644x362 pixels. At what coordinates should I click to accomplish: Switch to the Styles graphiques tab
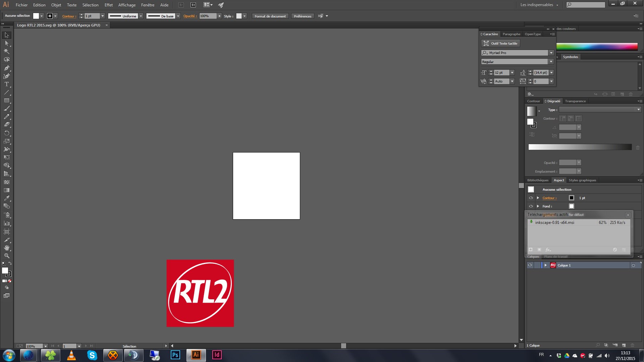click(582, 180)
